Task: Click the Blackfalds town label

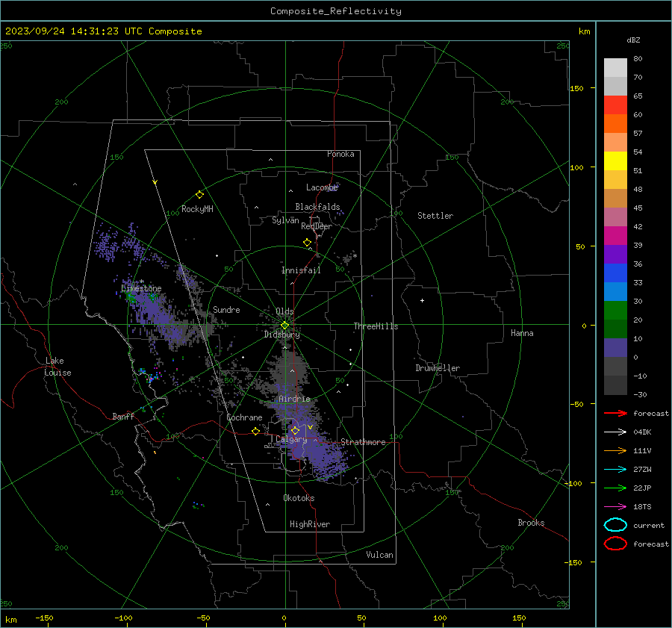Action: 317,207
